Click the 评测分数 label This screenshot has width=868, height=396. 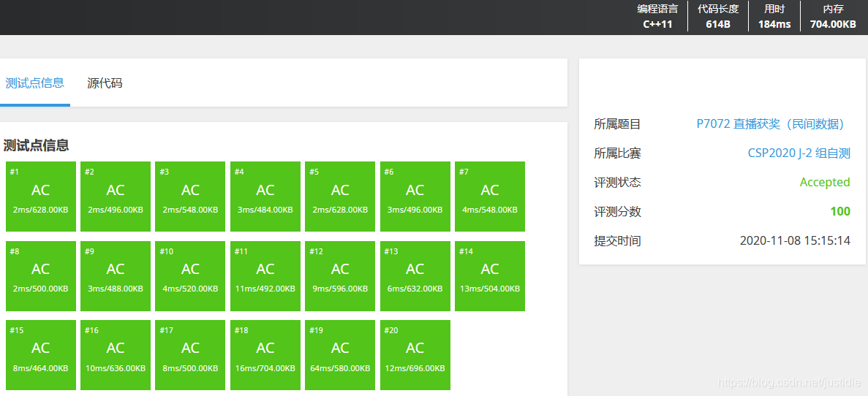click(x=617, y=211)
